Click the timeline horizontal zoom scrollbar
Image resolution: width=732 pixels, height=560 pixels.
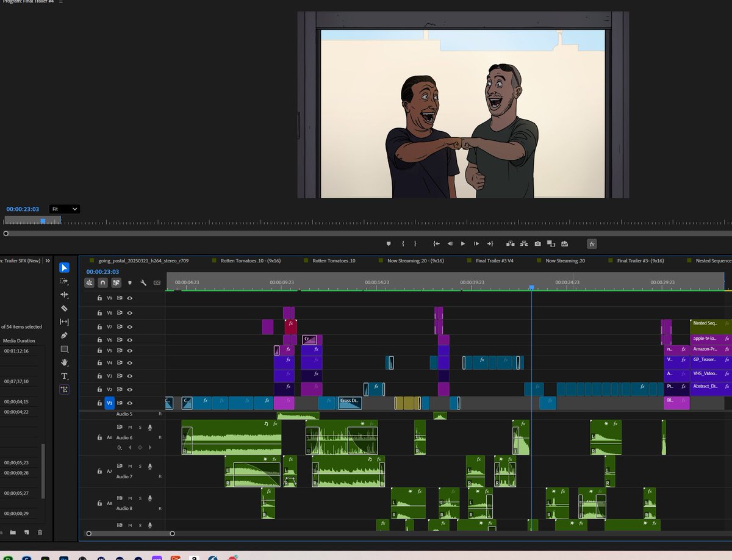(x=131, y=533)
